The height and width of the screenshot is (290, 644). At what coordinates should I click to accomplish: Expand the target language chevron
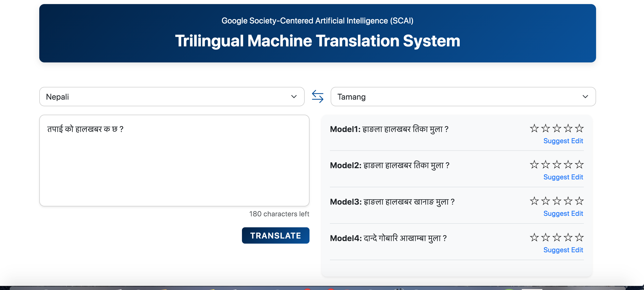[586, 97]
